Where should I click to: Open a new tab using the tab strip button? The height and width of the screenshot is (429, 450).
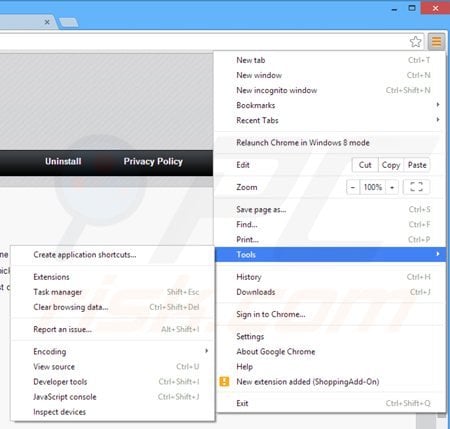[x=69, y=23]
